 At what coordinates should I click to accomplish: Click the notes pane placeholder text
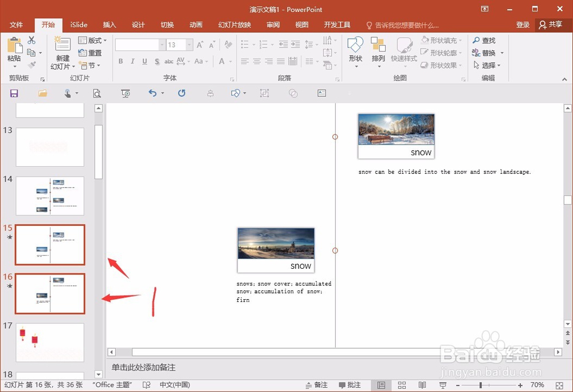[144, 367]
